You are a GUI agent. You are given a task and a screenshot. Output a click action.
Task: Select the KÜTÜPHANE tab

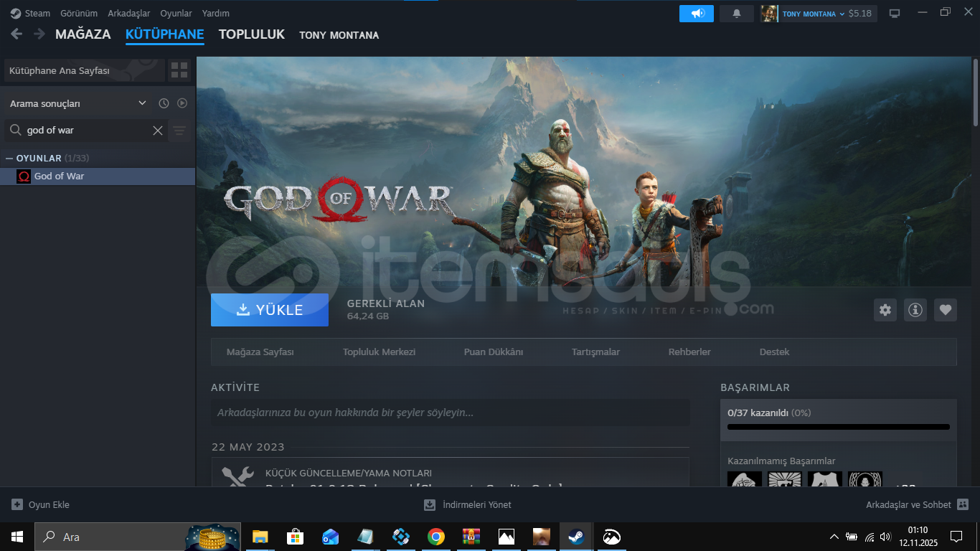165,34
